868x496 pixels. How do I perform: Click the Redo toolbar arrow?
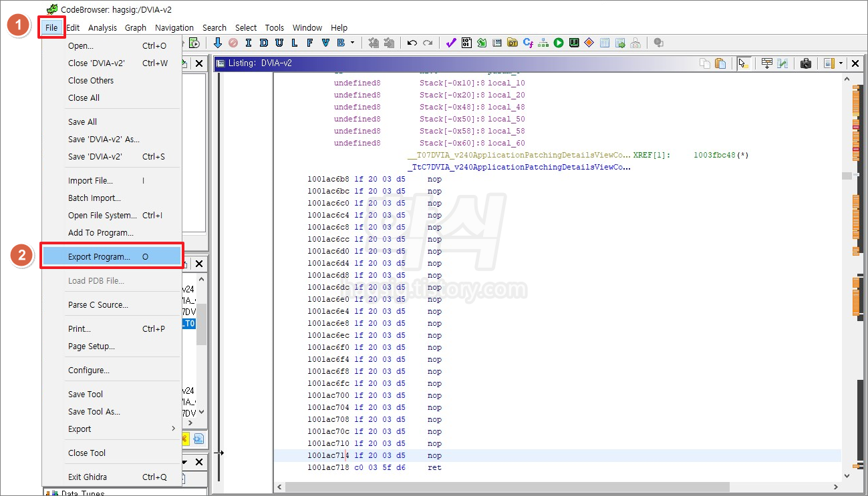[428, 43]
